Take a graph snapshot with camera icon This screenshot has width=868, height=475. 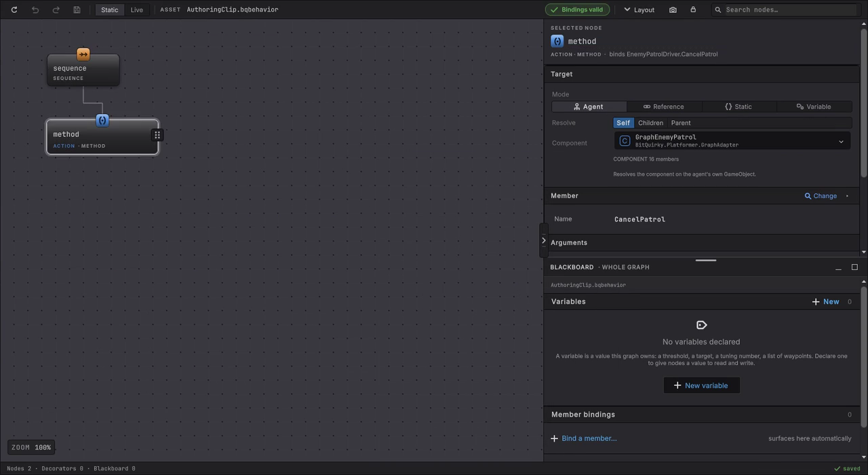pyautogui.click(x=673, y=9)
